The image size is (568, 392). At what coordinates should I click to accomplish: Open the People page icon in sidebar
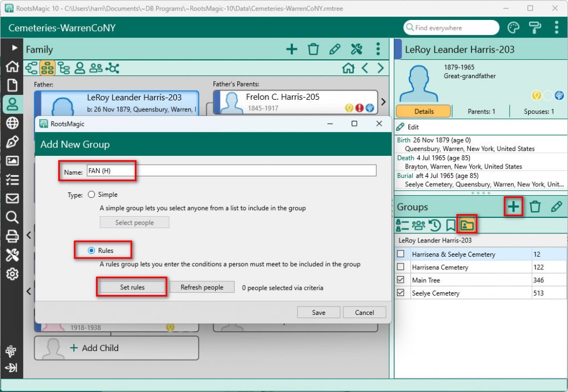click(x=12, y=104)
